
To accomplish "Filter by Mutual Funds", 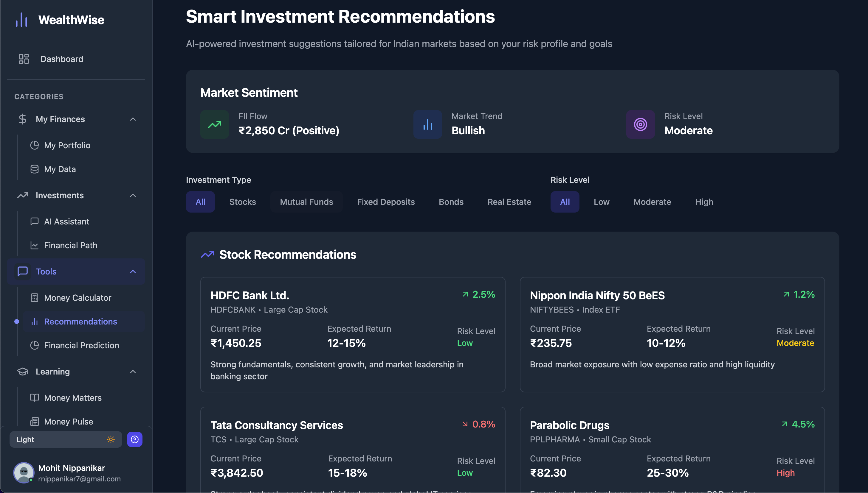I will coord(306,202).
